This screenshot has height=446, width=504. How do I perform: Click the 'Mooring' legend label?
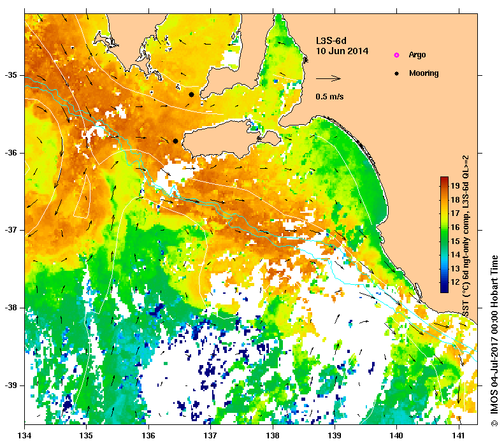coord(424,73)
